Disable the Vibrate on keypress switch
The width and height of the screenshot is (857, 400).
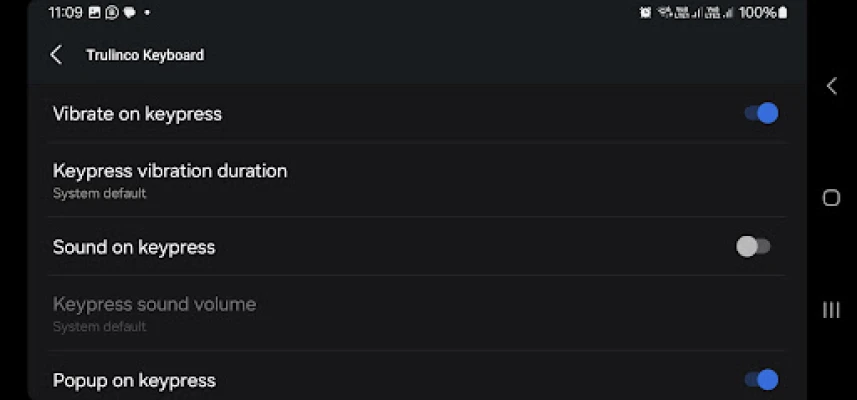pos(761,114)
